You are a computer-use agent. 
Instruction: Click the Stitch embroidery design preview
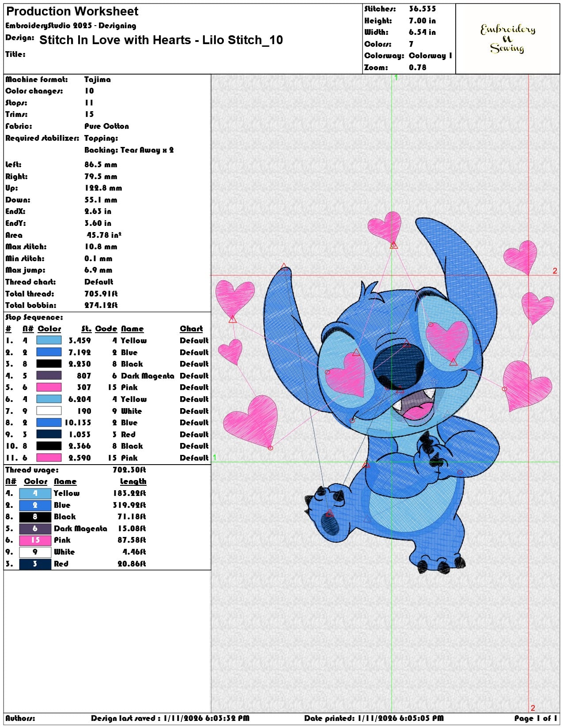click(x=385, y=393)
